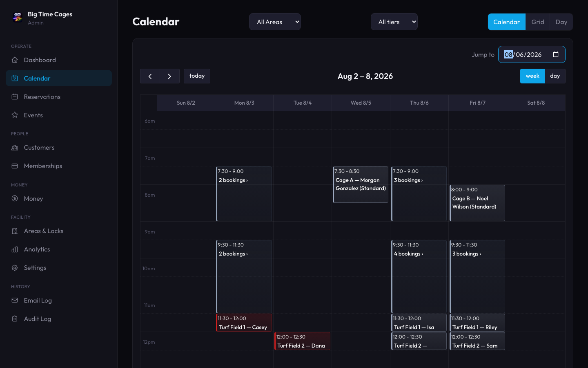Go to the next week arrow
Viewport: 588px width, 368px height.
coord(169,76)
